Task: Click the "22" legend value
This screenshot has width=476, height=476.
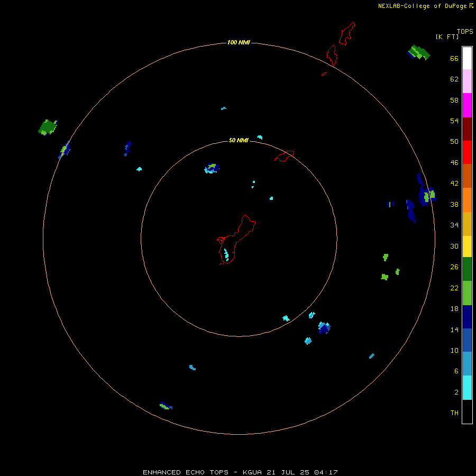Action: tap(454, 288)
